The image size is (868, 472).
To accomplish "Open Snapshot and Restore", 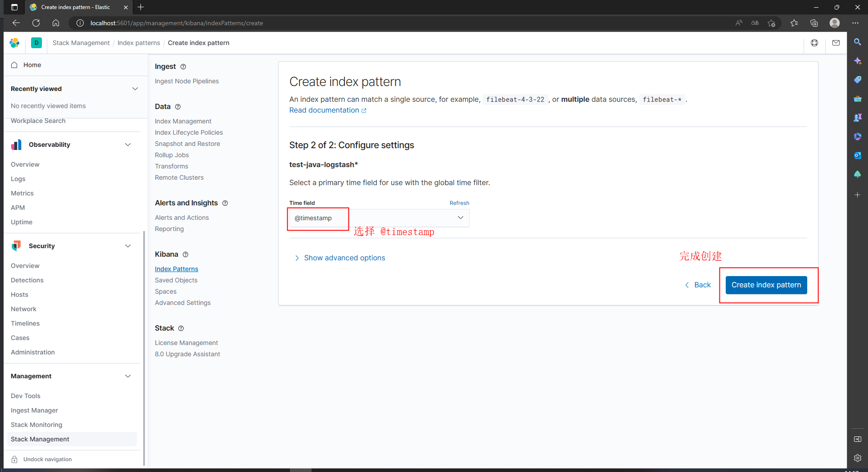I will coord(187,144).
